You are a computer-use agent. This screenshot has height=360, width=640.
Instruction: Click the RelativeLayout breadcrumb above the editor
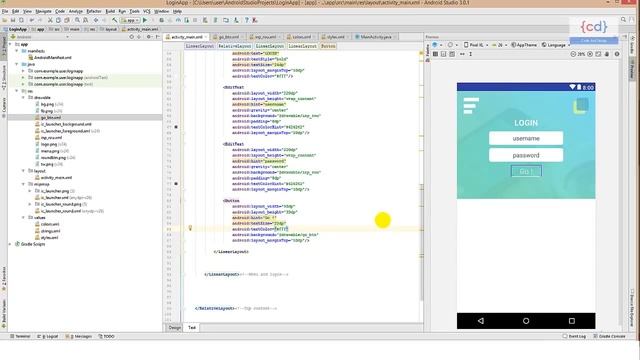pos(235,46)
